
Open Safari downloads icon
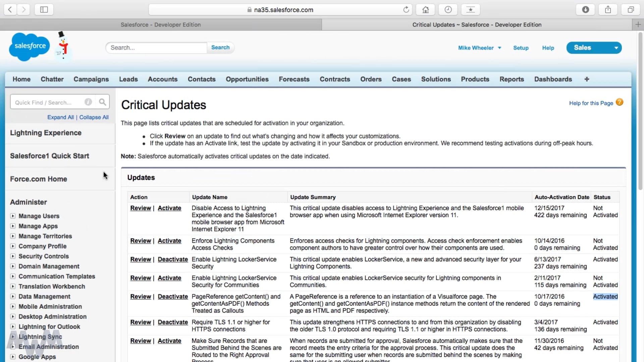(585, 10)
